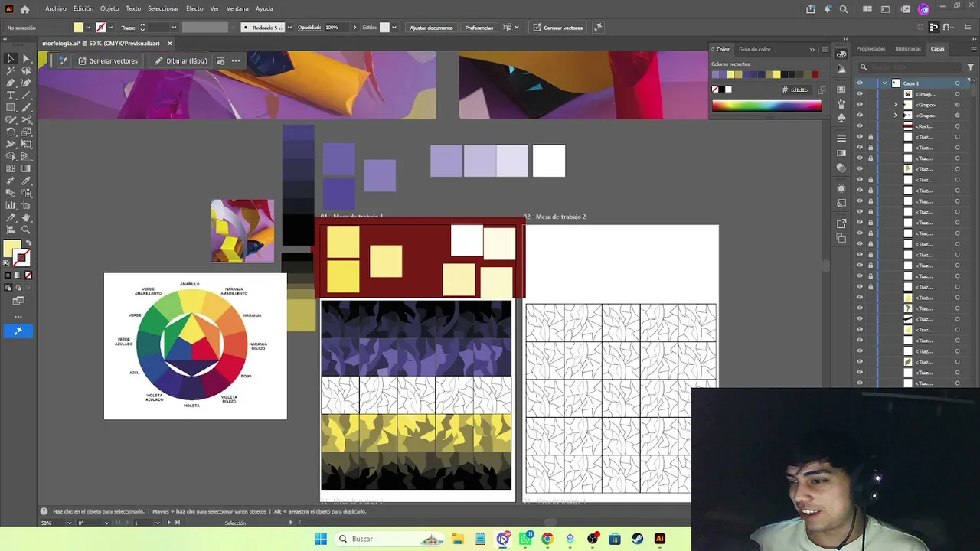
Task: Hide the Capa 1 layer
Action: coord(860,83)
